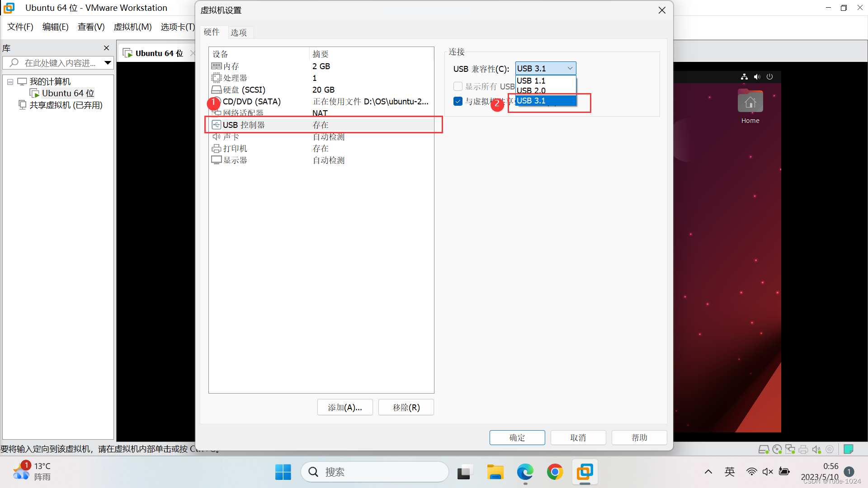Click the printer device icon in VMware status bar
This screenshot has height=488, width=868.
coord(803,449)
